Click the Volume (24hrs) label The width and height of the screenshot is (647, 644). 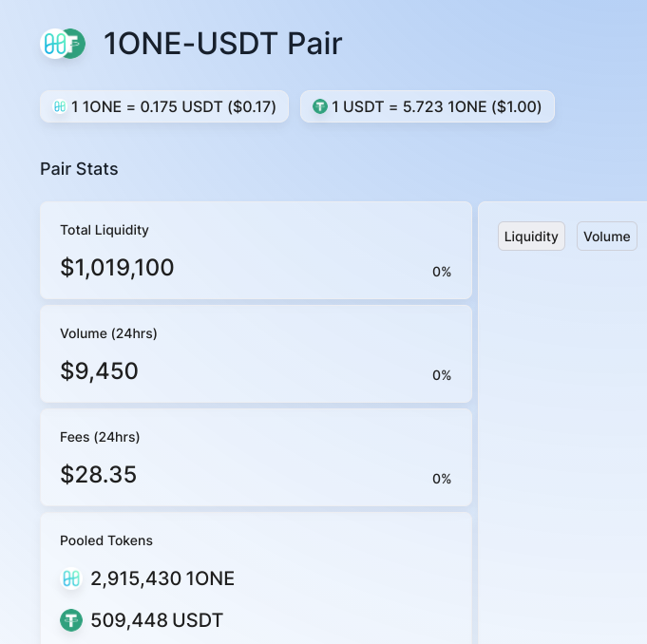[x=108, y=333]
